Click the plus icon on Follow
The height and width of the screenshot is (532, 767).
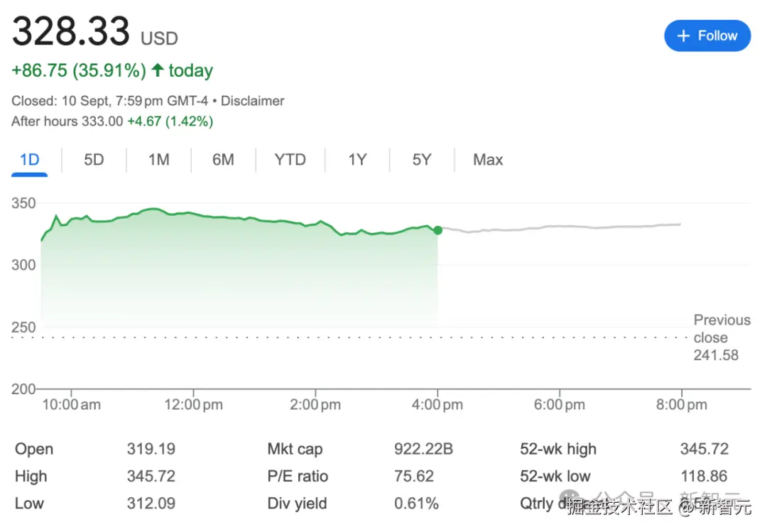[683, 36]
